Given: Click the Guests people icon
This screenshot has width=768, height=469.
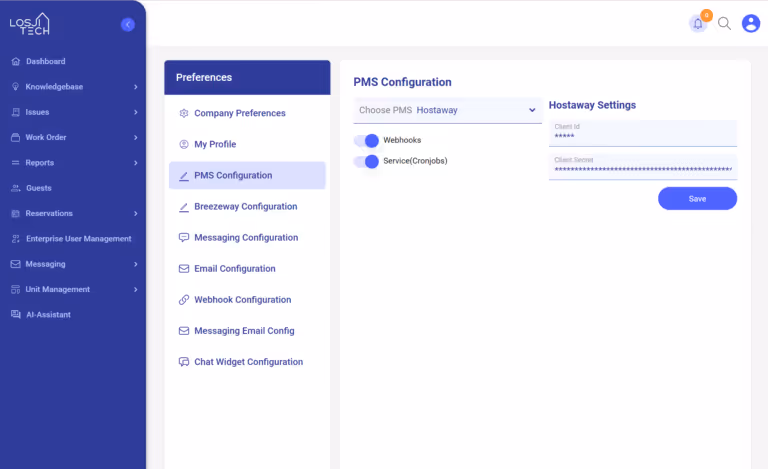Looking at the screenshot, I should tap(16, 188).
